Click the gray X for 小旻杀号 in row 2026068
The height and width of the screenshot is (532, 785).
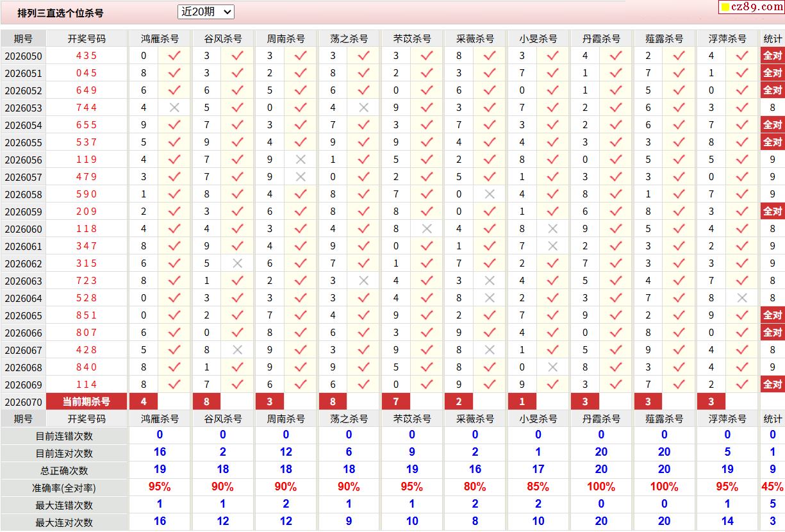552,367
